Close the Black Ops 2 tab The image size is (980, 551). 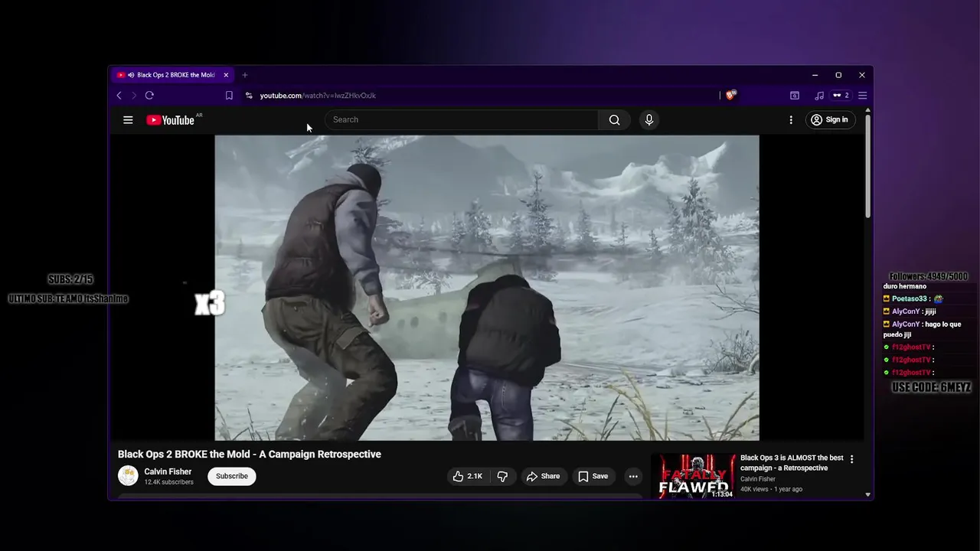226,75
